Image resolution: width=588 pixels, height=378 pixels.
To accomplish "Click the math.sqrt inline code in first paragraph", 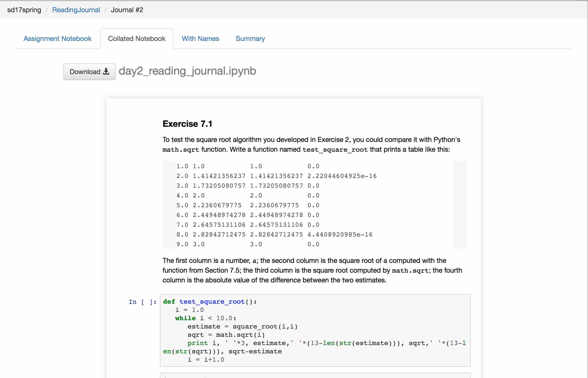I will [x=181, y=149].
